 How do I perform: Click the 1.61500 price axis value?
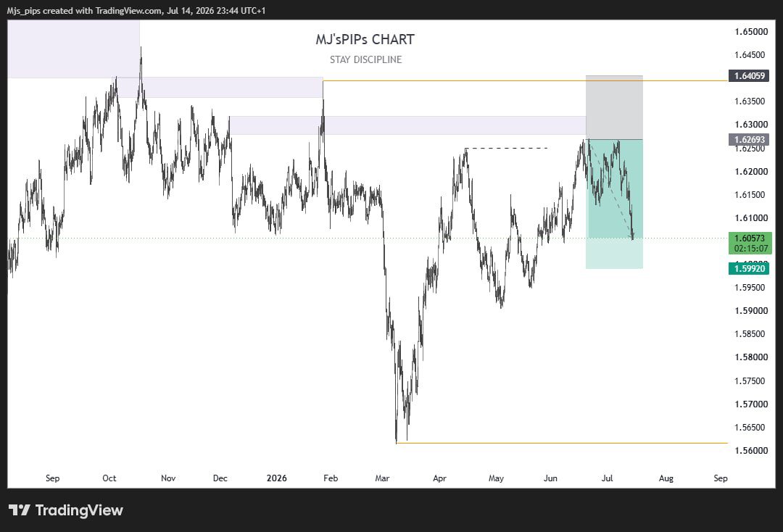coord(749,195)
